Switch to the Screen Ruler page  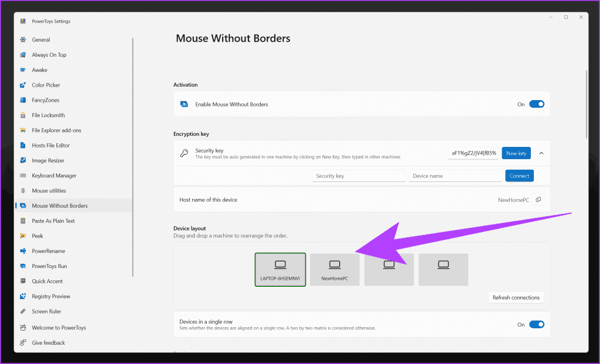pyautogui.click(x=46, y=311)
